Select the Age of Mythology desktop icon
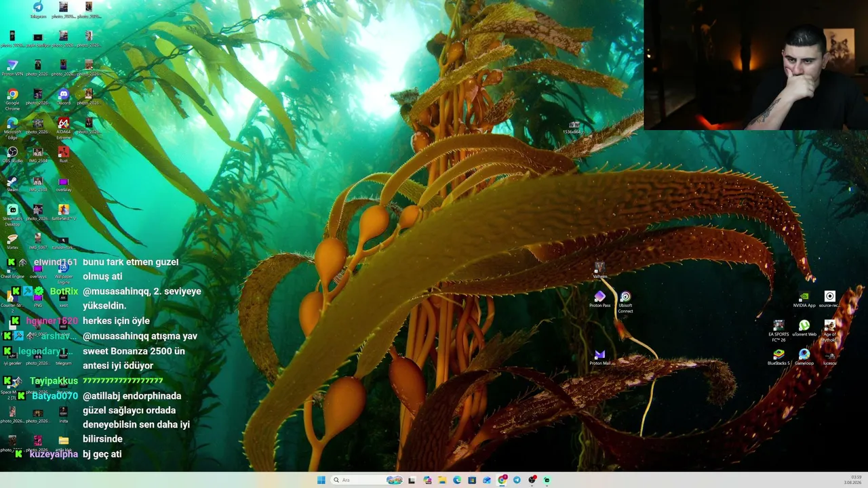The height and width of the screenshot is (488, 868). 829,331
